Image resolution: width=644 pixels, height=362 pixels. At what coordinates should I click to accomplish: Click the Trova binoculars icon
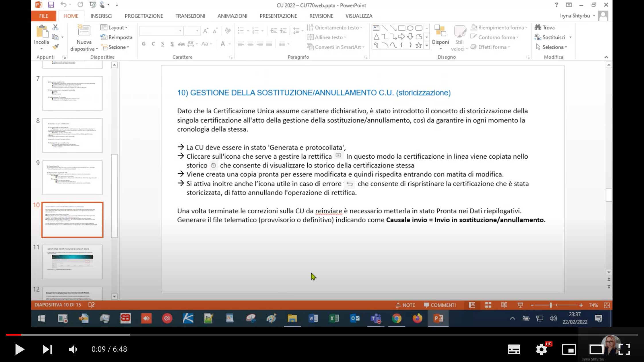(x=538, y=28)
